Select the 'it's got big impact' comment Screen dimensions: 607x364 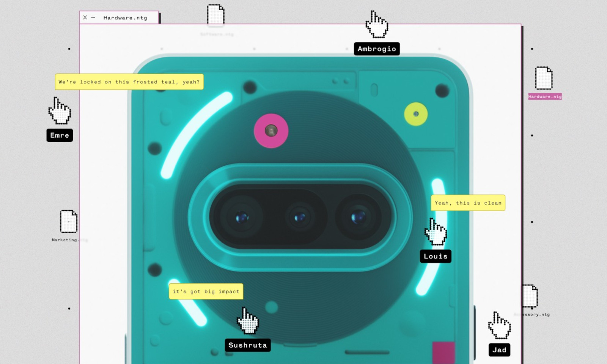pyautogui.click(x=206, y=291)
